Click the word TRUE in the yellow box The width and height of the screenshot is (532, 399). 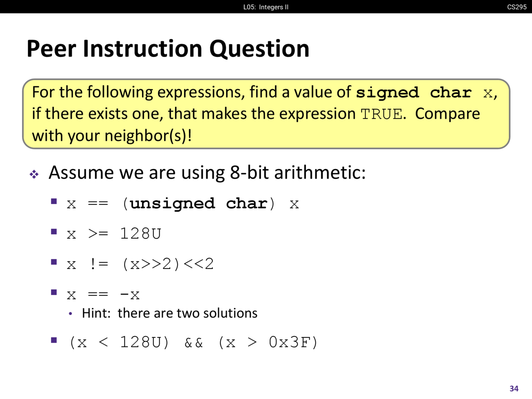[x=381, y=114]
